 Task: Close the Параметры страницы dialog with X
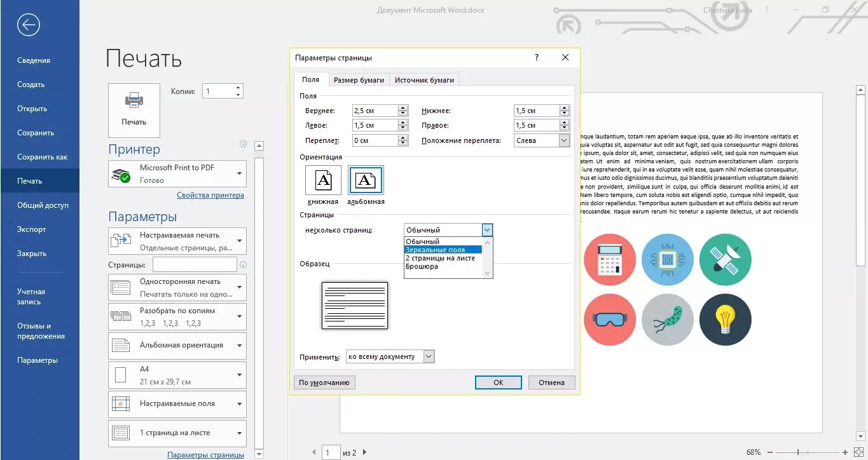click(565, 57)
